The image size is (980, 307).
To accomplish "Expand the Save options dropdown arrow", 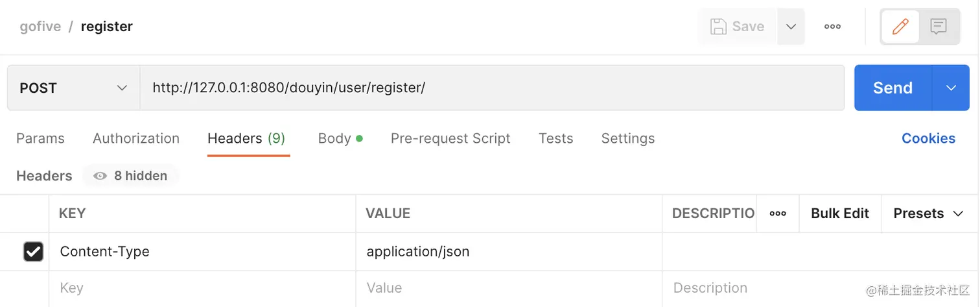I will pyautogui.click(x=791, y=27).
